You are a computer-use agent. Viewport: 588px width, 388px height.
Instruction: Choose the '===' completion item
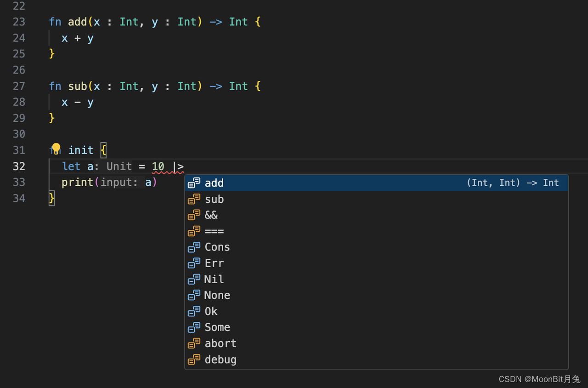tap(376, 231)
